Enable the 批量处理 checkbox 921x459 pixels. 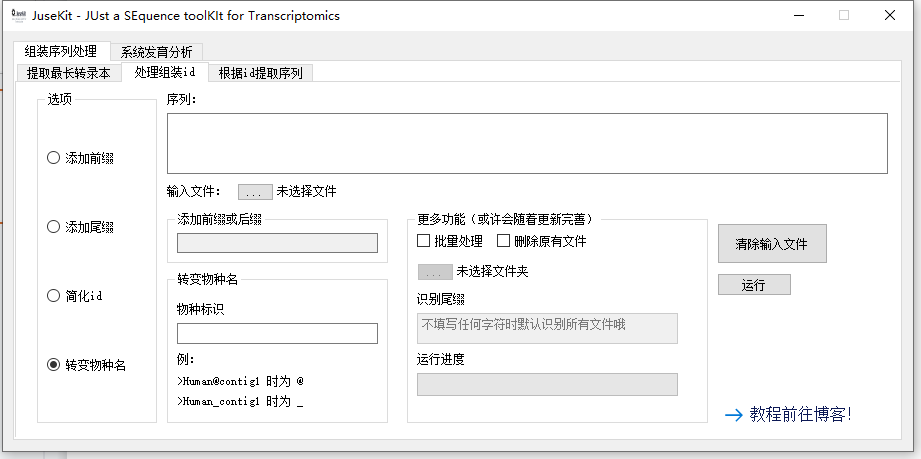424,241
